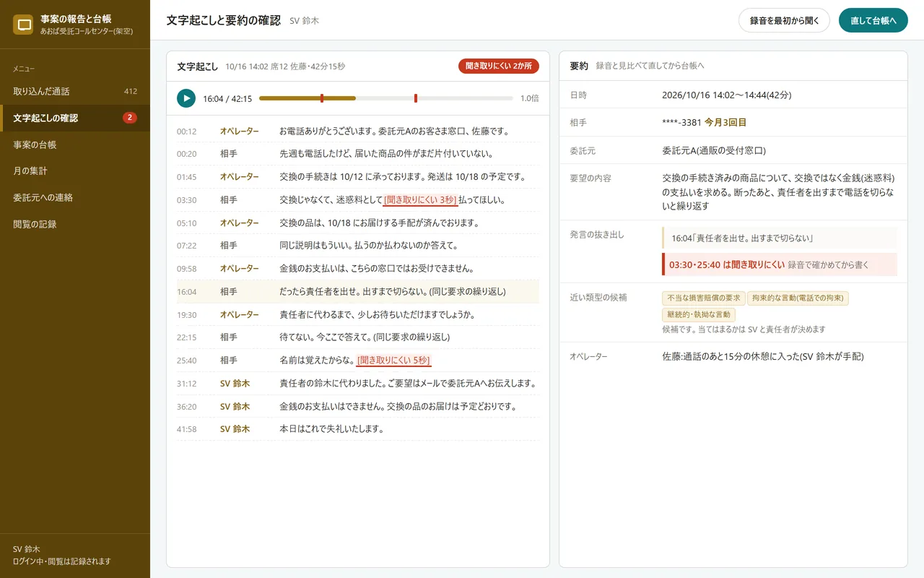Play the call recording
The width and height of the screenshot is (924, 578).
tap(186, 98)
